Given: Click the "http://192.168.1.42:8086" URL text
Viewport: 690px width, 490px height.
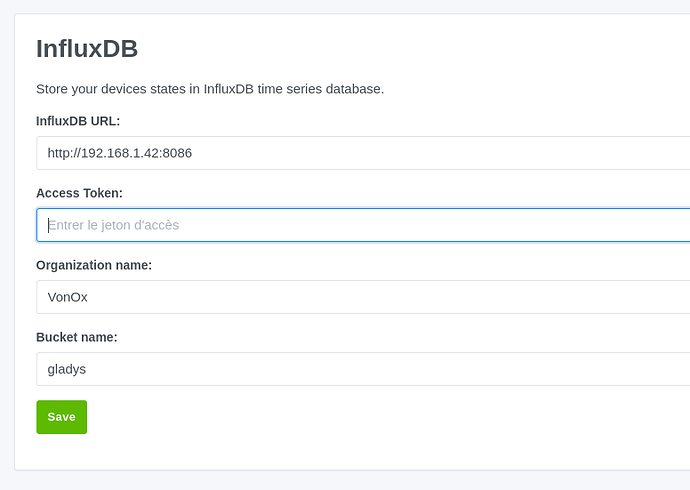Looking at the screenshot, I should [120, 153].
